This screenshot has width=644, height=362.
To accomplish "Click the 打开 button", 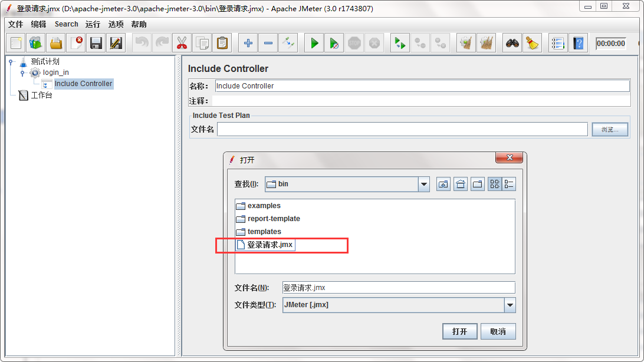I will pyautogui.click(x=459, y=331).
